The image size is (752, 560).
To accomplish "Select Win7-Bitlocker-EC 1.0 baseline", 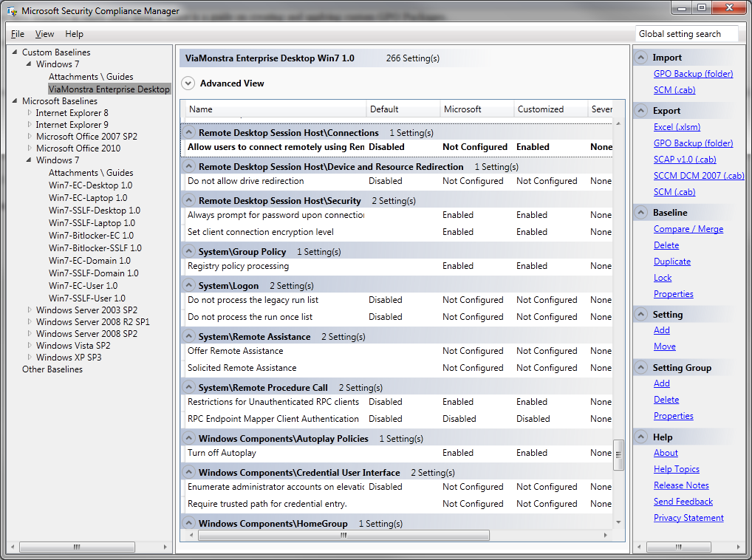I will pyautogui.click(x=91, y=236).
